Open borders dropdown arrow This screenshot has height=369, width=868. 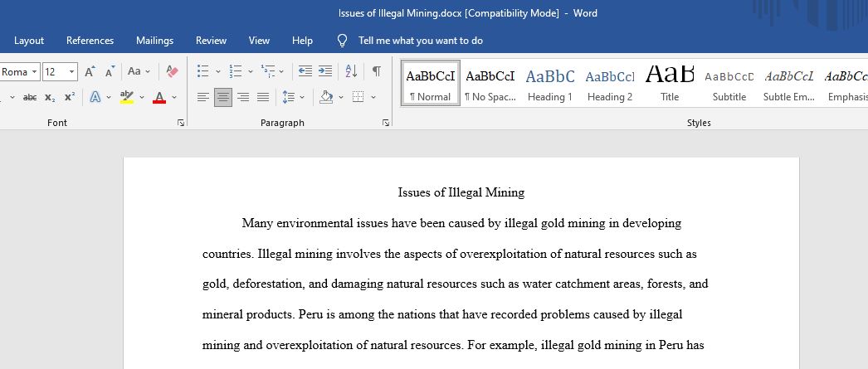373,97
